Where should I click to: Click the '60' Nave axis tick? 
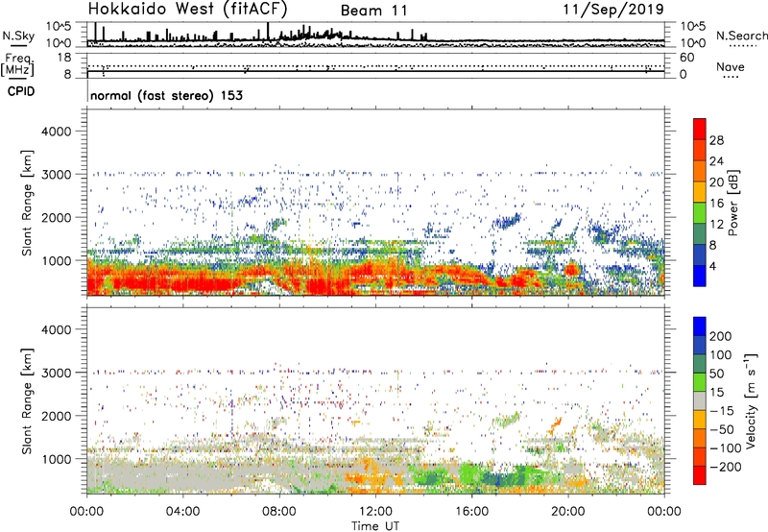pos(686,58)
